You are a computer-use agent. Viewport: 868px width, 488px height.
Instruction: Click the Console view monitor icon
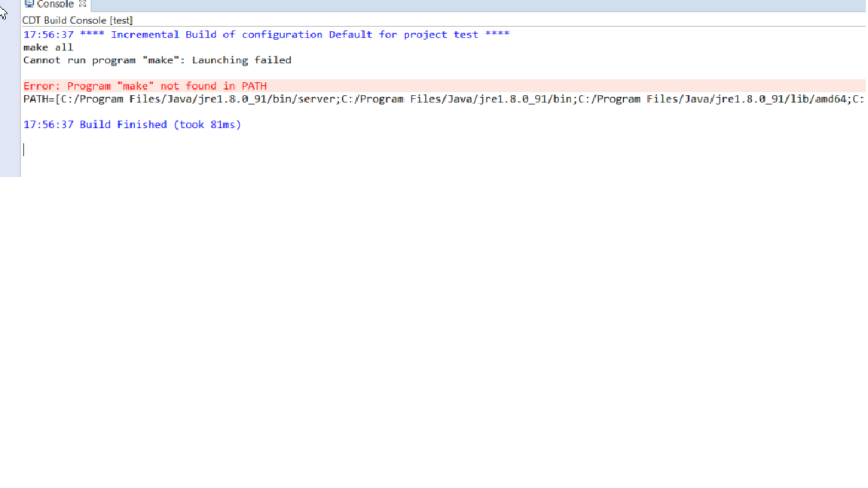29,4
